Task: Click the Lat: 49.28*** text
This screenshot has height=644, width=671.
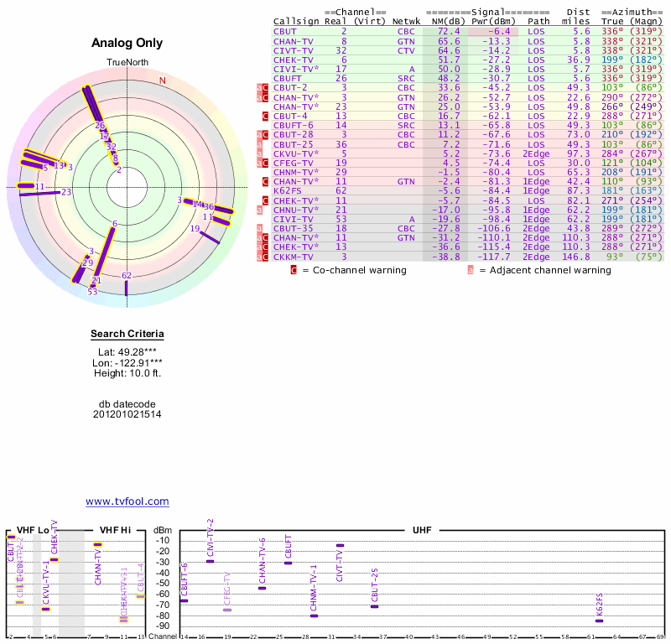Action: pyautogui.click(x=127, y=352)
